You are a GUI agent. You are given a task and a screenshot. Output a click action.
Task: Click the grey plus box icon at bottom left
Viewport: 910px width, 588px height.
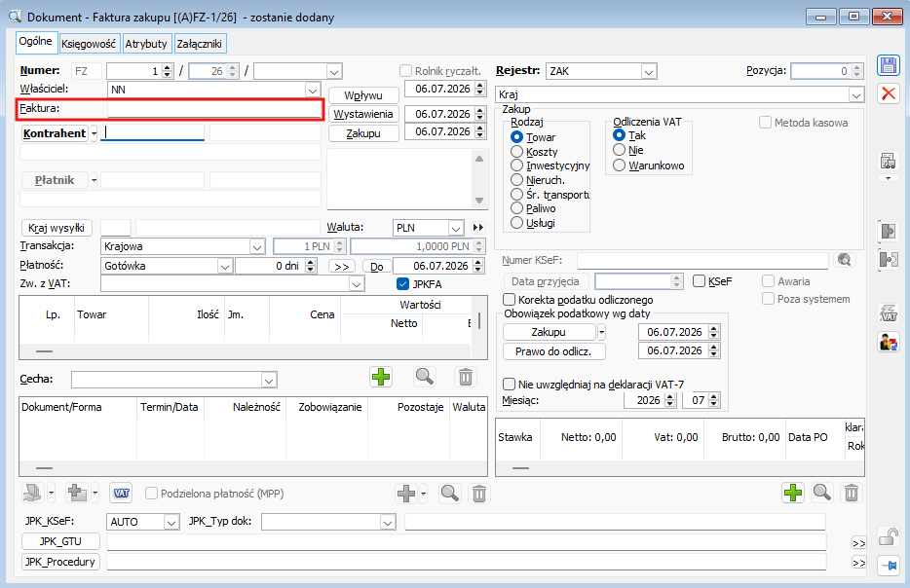(77, 494)
